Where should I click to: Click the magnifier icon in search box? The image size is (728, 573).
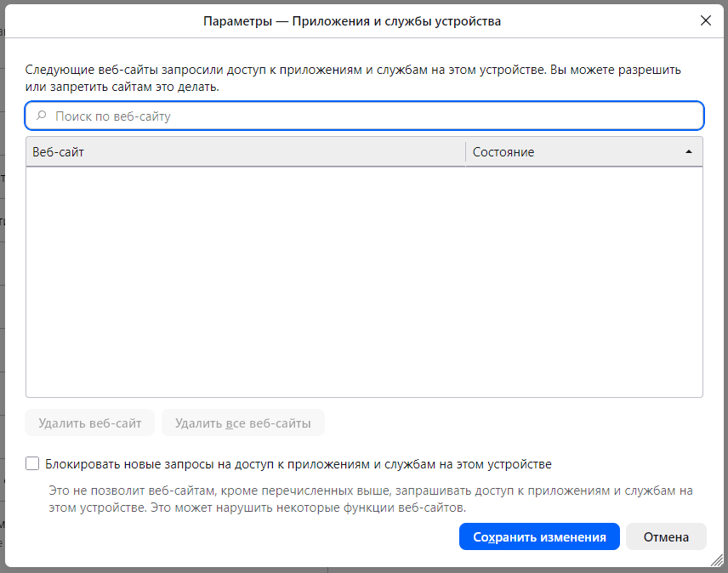pyautogui.click(x=42, y=116)
